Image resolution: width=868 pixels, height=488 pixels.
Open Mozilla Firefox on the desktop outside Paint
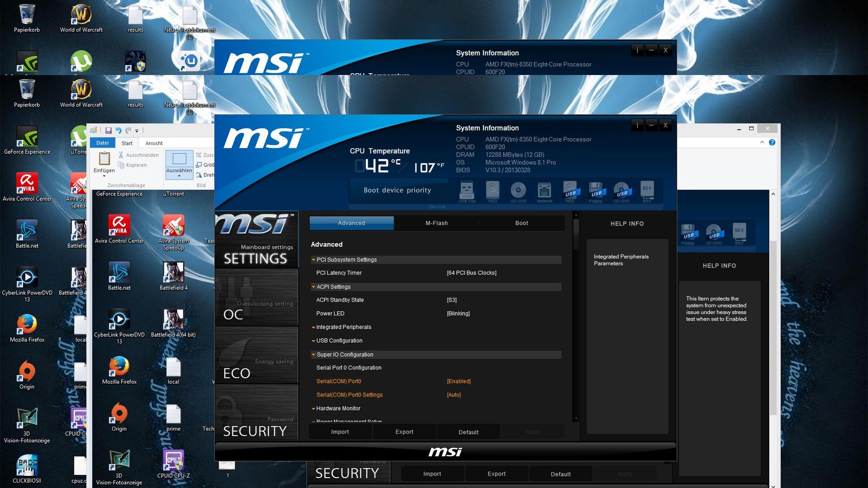pyautogui.click(x=27, y=328)
